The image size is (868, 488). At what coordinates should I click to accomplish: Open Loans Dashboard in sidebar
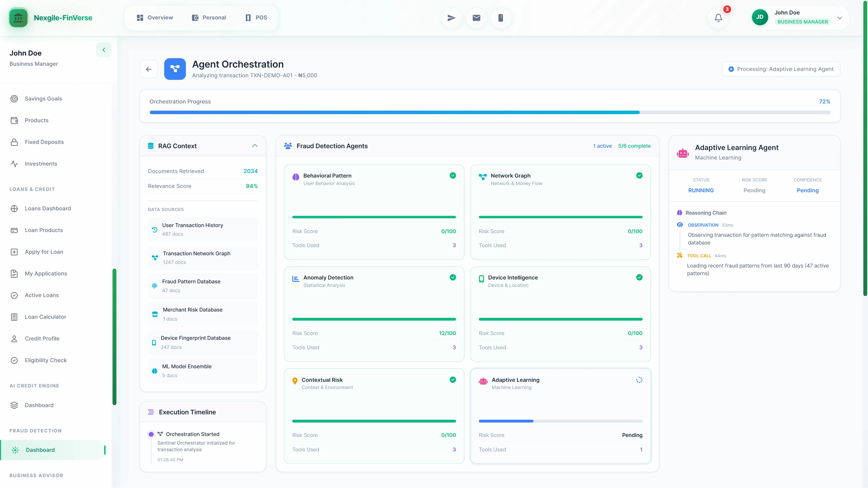pos(48,209)
